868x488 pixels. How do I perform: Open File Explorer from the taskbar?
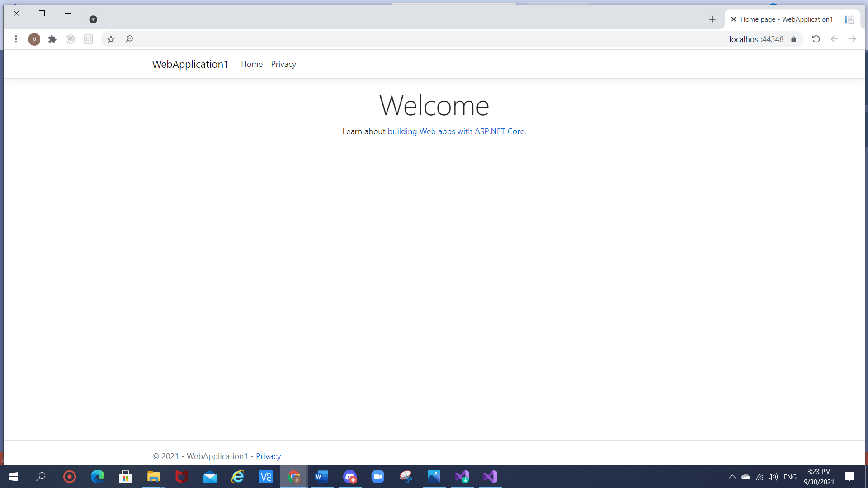click(153, 477)
